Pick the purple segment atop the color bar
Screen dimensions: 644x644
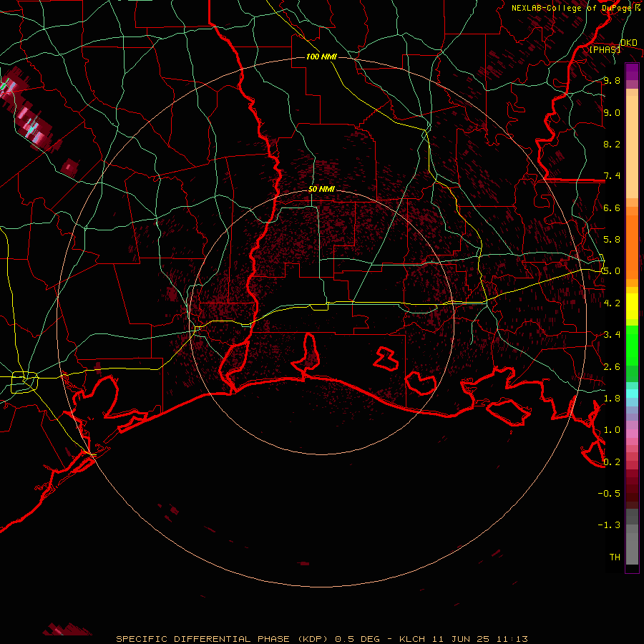632,72
